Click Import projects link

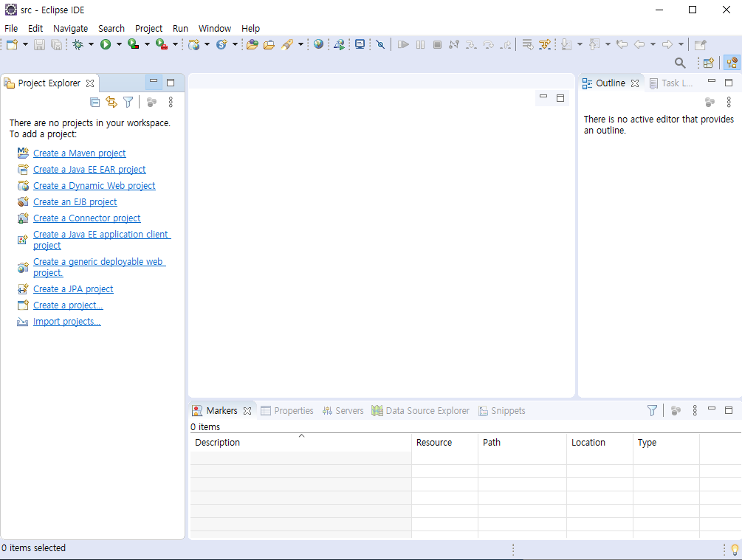(x=66, y=322)
